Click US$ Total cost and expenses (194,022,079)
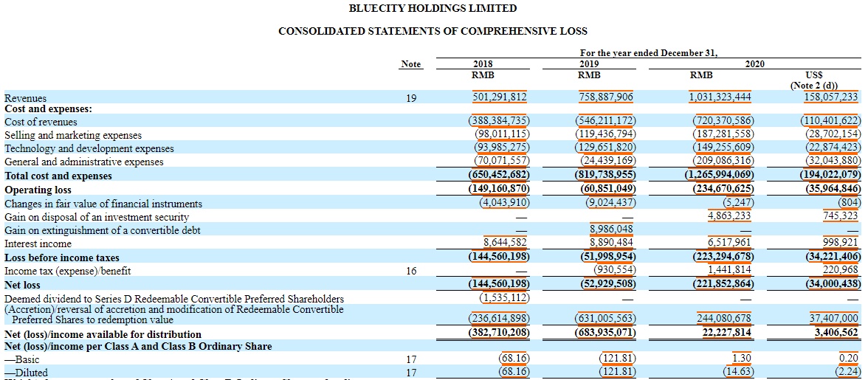 tap(831, 176)
